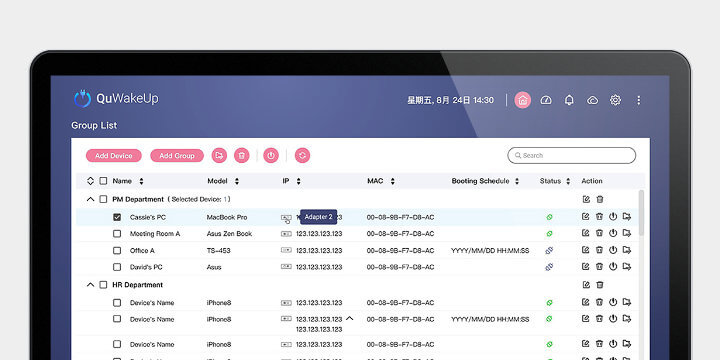Sort by IP column arrows
This screenshot has width=720, height=360.
pyautogui.click(x=298, y=181)
